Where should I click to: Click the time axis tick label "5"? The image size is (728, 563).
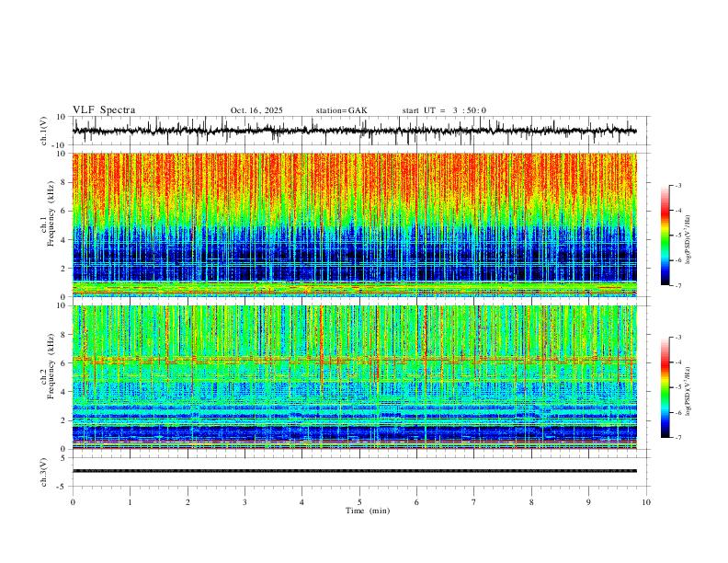pos(359,502)
